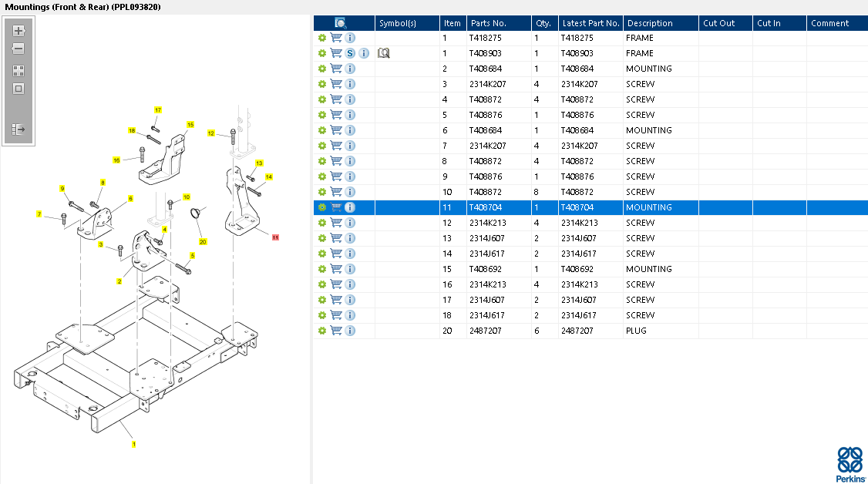Select the row for item 20 PLUG
868x484 pixels.
click(590, 331)
